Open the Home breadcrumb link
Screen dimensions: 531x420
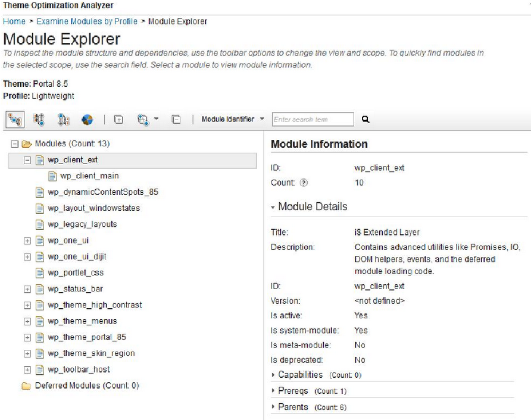point(14,21)
